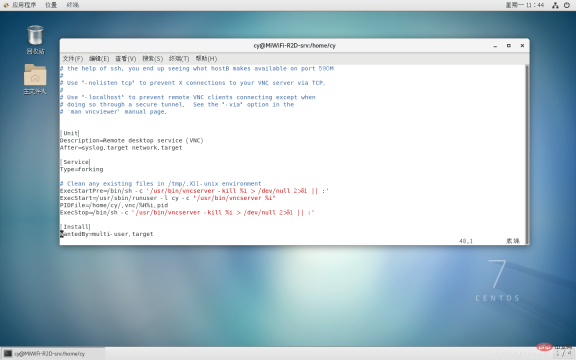Open the Terminal (T) menu in terminal window
Screen dimensions: 576x360
click(x=179, y=58)
